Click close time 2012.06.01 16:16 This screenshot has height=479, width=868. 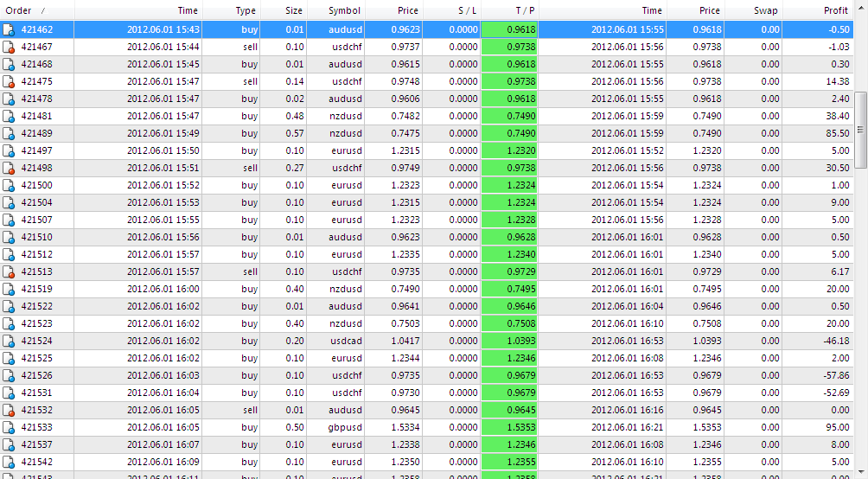pos(627,411)
